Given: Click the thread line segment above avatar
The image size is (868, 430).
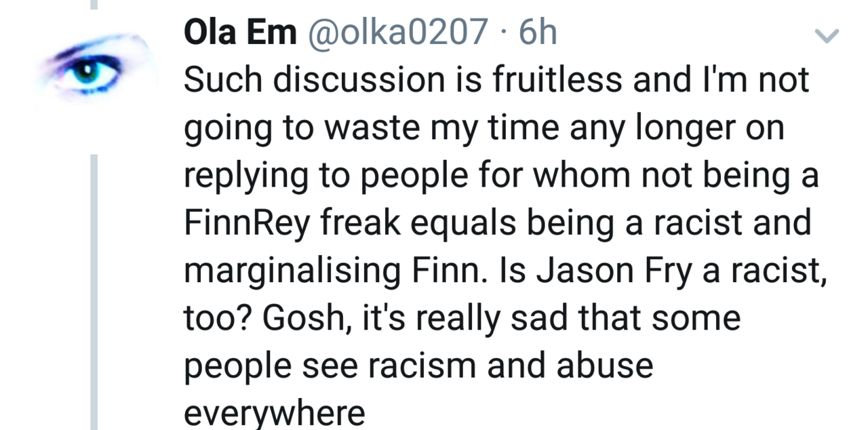Looking at the screenshot, I should pyautogui.click(x=94, y=4).
